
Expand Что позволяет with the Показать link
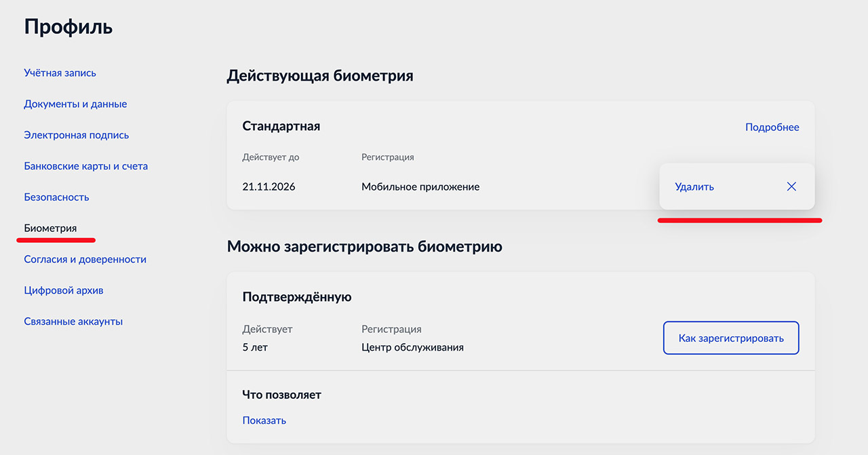click(264, 420)
